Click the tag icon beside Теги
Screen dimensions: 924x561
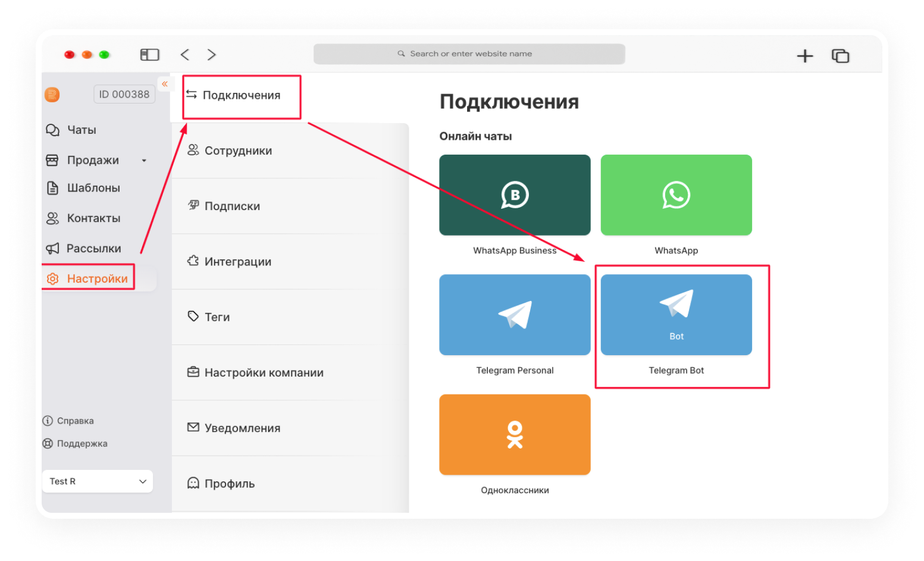pos(193,316)
